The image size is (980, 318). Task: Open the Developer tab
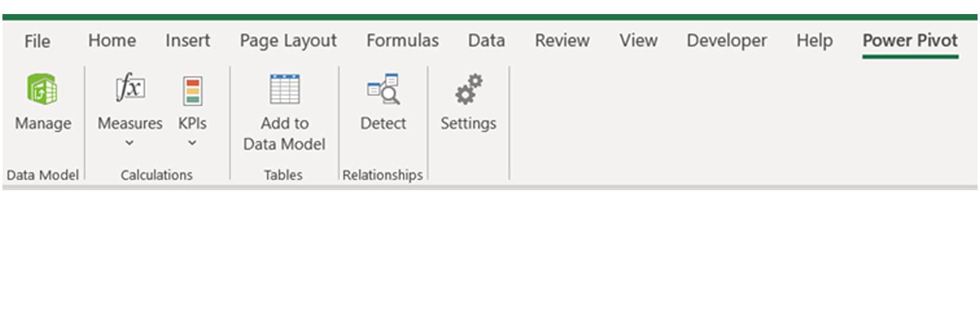point(726,40)
